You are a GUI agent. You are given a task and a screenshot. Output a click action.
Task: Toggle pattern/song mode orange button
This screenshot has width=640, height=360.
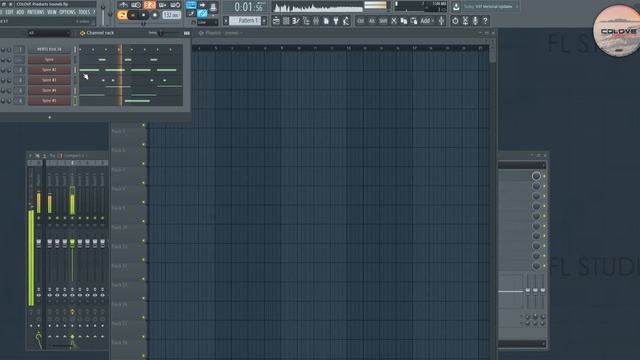(122, 15)
